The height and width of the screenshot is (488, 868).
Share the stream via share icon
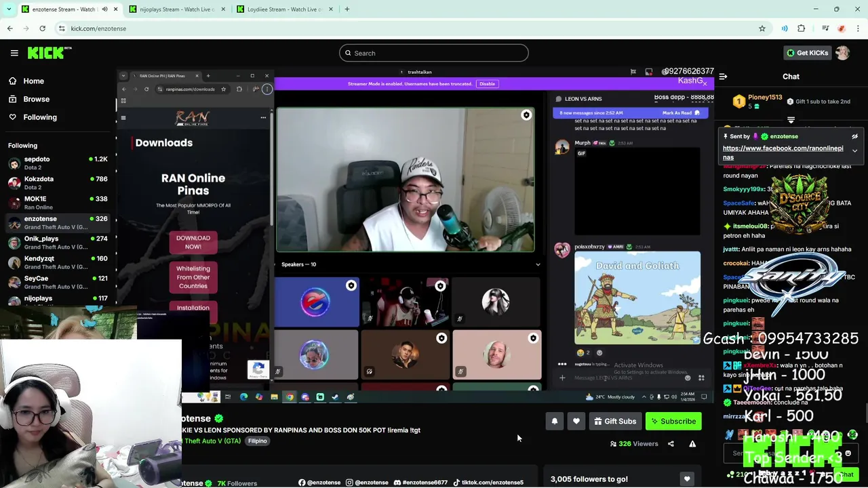pos(671,444)
